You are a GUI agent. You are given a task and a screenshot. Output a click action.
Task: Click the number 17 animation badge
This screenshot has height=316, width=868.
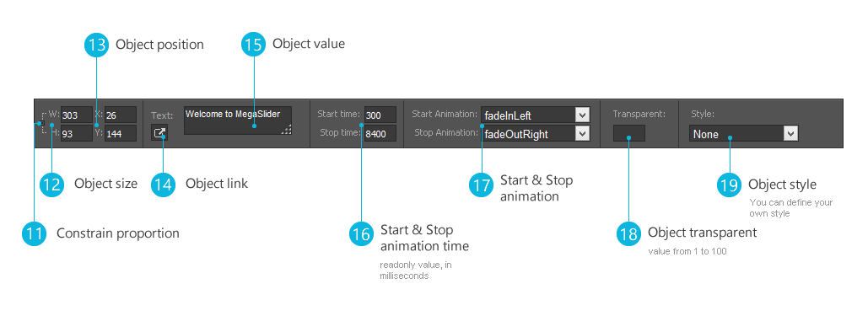(482, 185)
